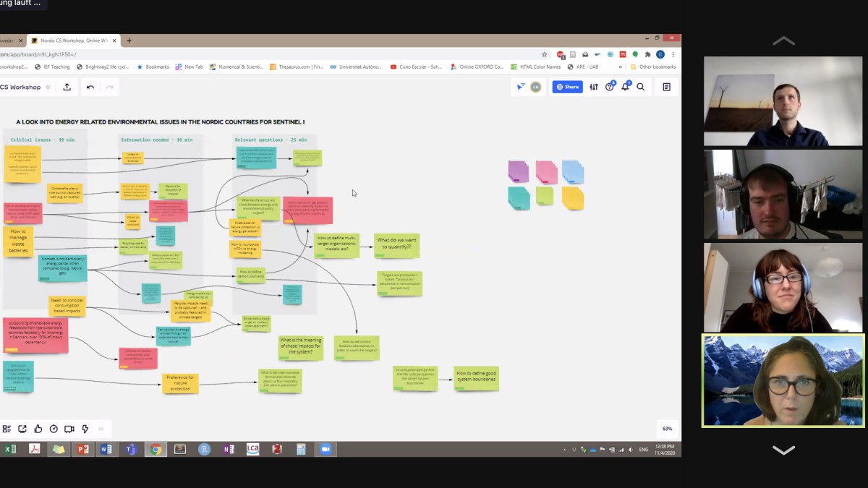868x488 pixels.
Task: Undo the last board action
Action: [x=90, y=87]
